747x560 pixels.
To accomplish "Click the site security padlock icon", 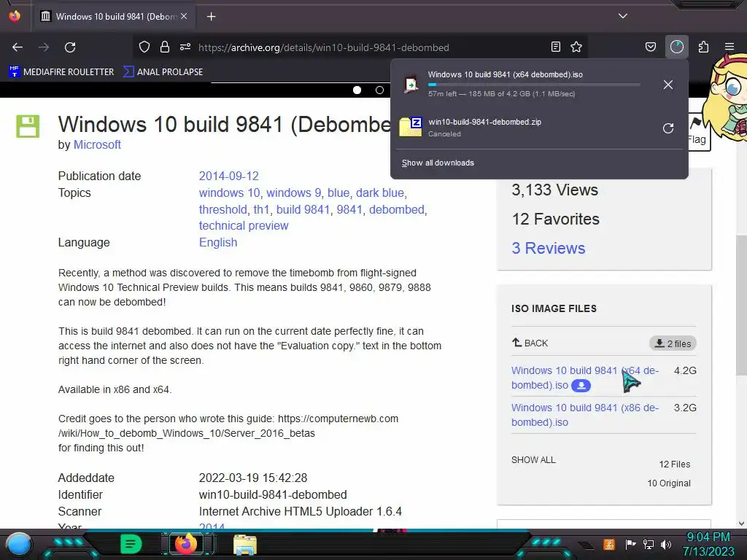I will click(x=165, y=47).
